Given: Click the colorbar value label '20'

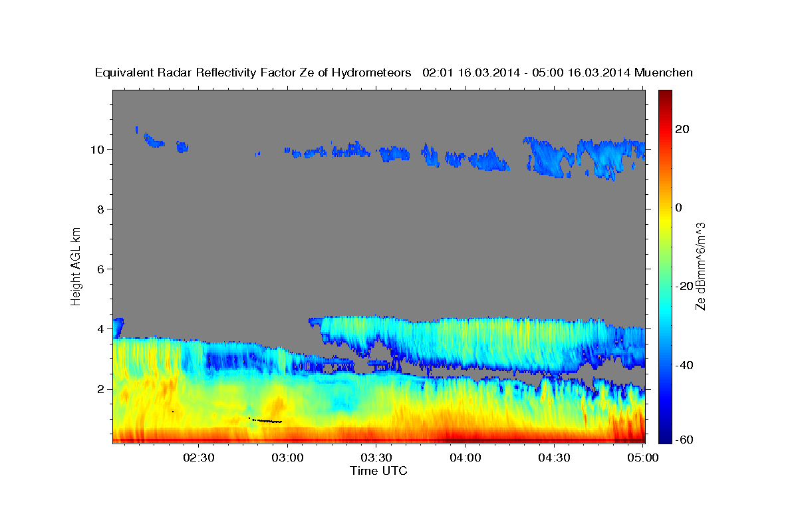Looking at the screenshot, I should point(681,129).
